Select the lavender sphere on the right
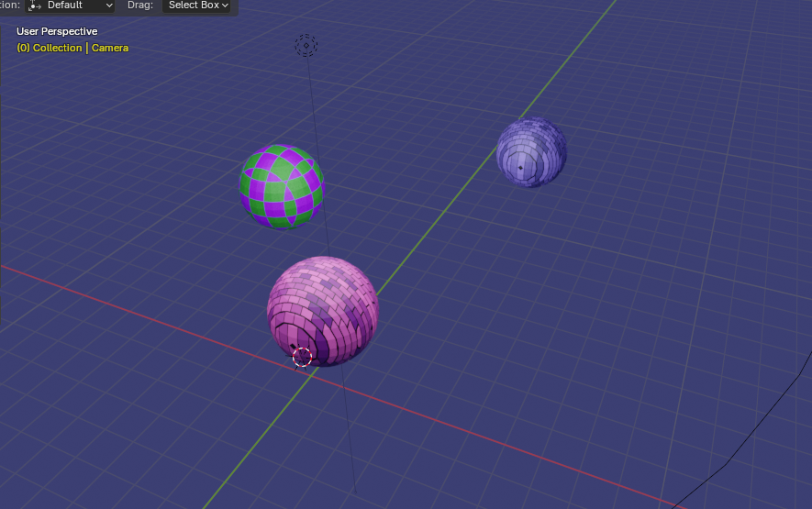812x509 pixels. pos(532,152)
